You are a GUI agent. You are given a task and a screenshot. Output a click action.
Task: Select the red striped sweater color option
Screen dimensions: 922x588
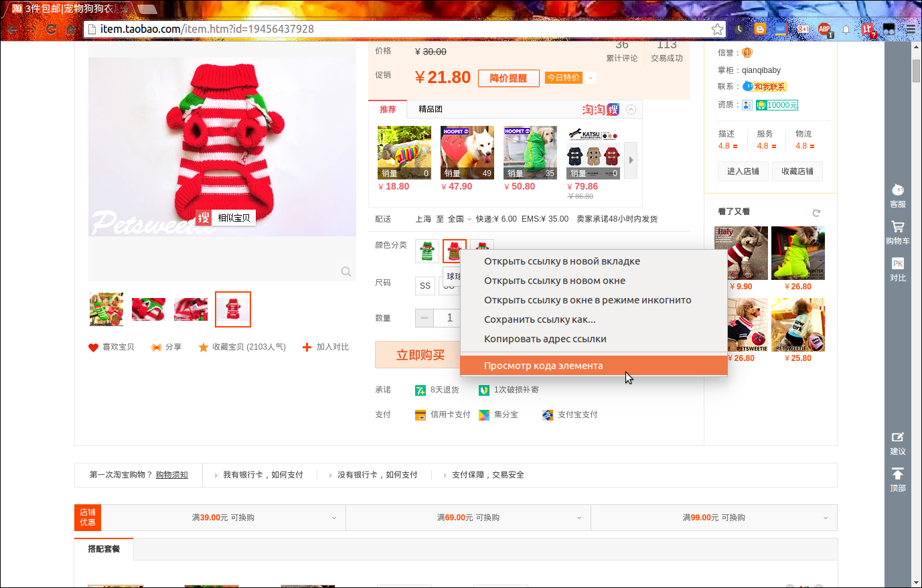tap(455, 251)
